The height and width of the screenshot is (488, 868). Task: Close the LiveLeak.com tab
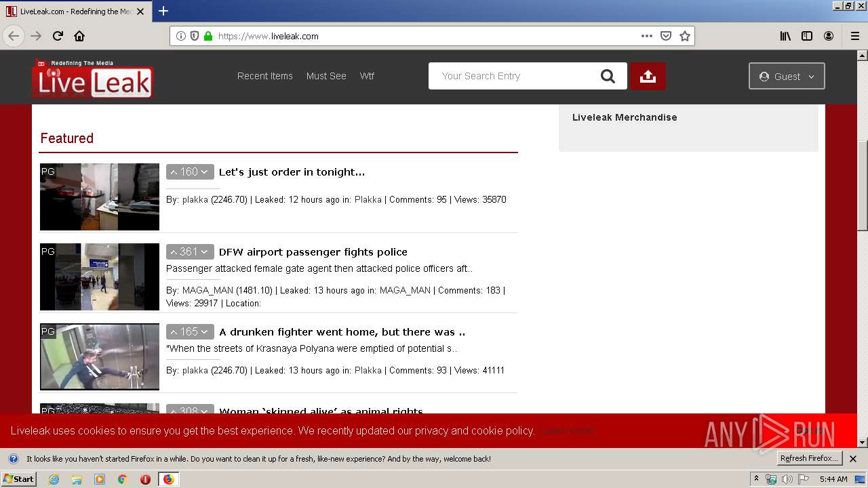point(140,12)
